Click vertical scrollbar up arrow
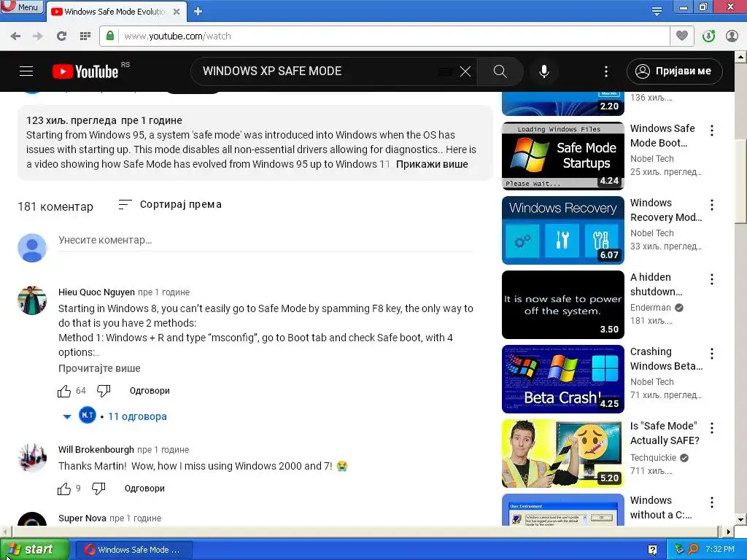The width and height of the screenshot is (747, 560). (x=740, y=57)
